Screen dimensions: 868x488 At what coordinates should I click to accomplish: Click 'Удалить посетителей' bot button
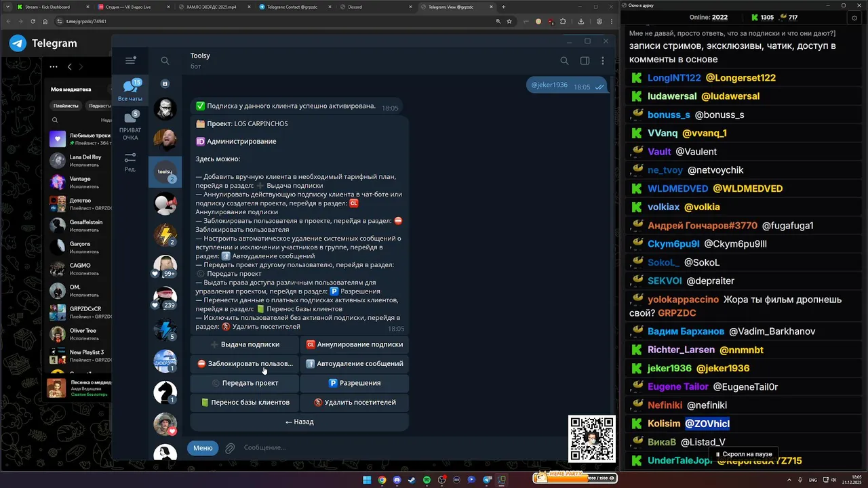tap(355, 402)
